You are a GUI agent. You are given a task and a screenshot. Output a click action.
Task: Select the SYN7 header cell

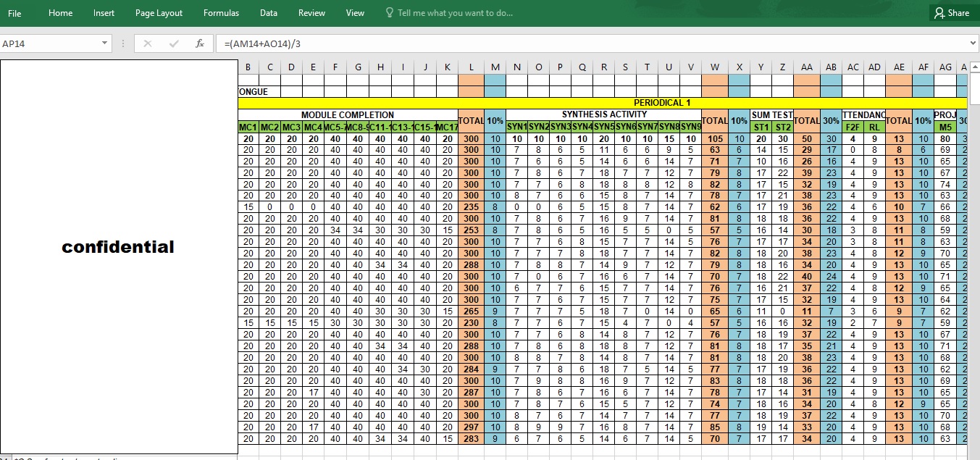point(648,127)
